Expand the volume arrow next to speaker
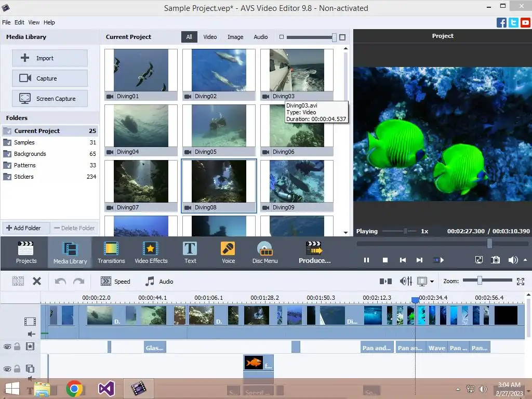Viewport: 532px width, 399px height. click(x=525, y=260)
